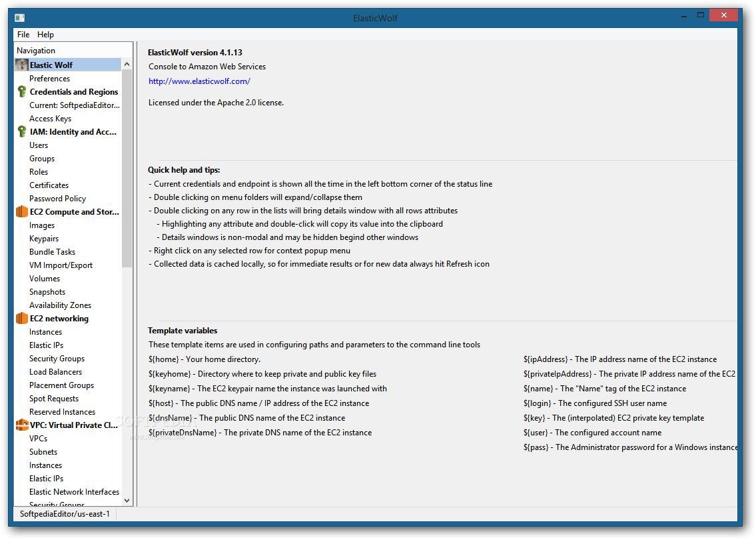Click navigation scrollbar down arrow
Viewport: 756px width, 540px height.
[x=127, y=501]
